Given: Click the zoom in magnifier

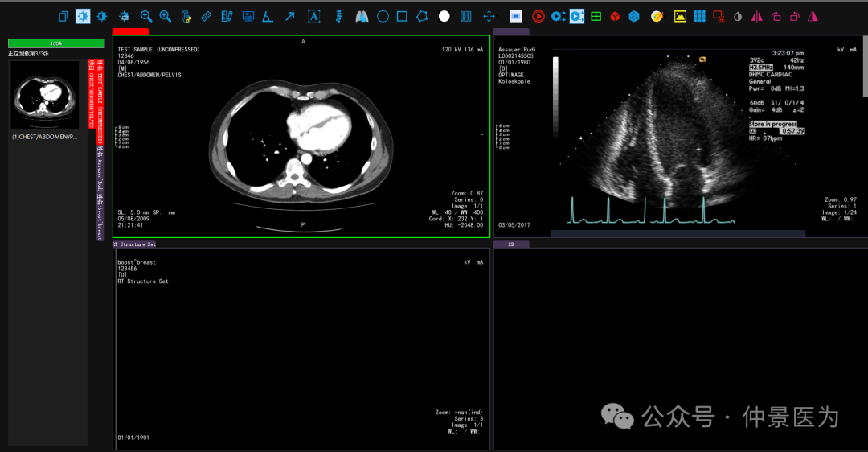Looking at the screenshot, I should click(145, 16).
